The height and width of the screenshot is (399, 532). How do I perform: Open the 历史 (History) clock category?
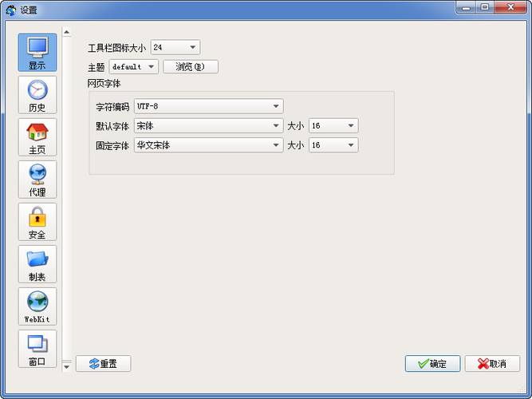click(37, 95)
